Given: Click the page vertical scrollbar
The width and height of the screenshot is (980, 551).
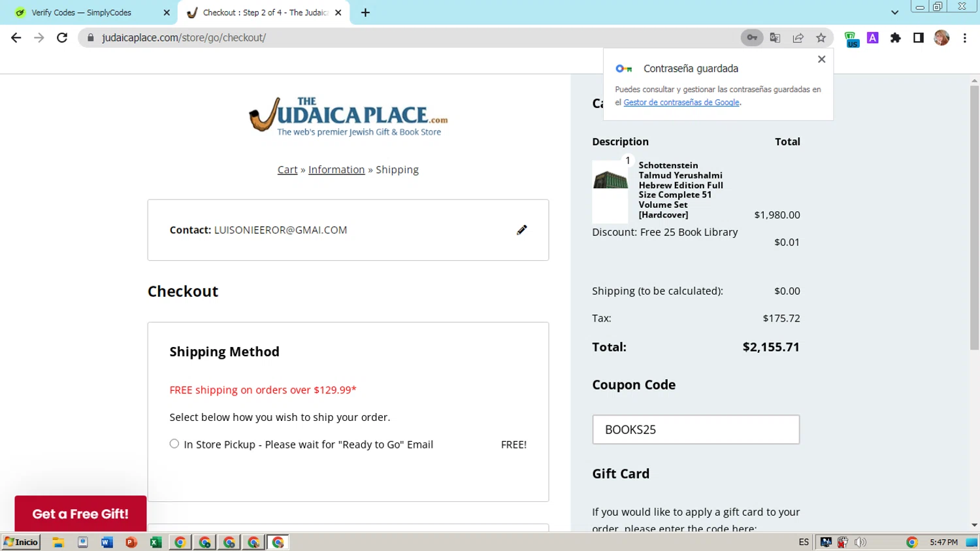Looking at the screenshot, I should 974,218.
